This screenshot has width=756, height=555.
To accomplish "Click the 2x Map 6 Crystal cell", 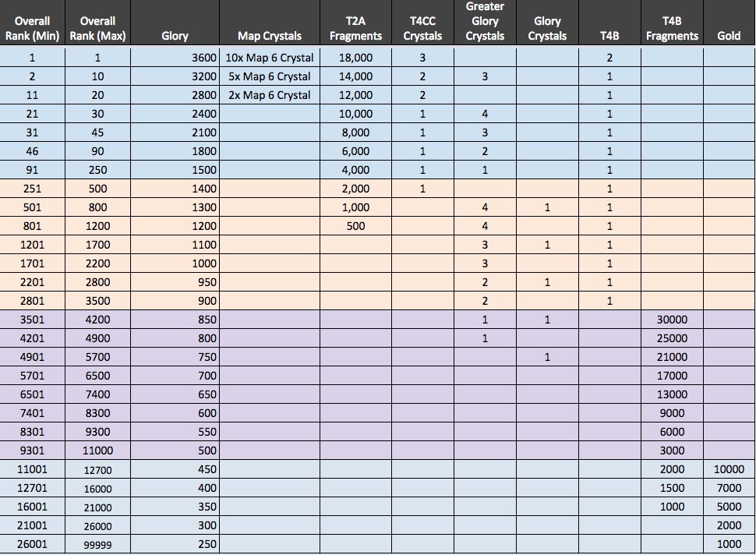I will tap(270, 95).
